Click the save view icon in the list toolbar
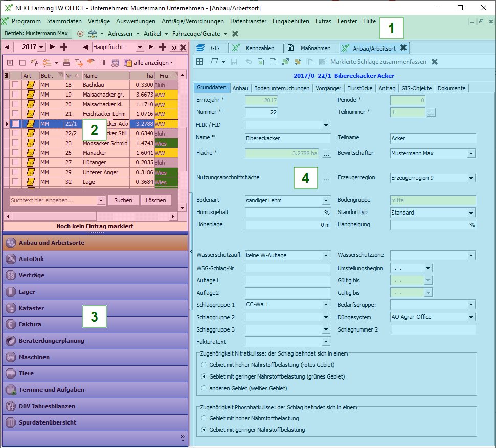This screenshot has height=448, width=496. 115,63
